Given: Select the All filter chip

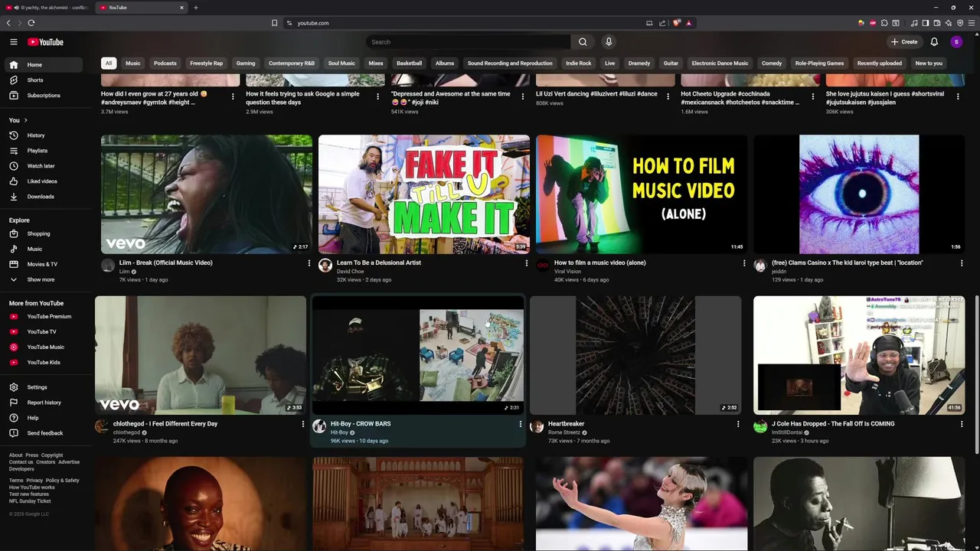Looking at the screenshot, I should pos(109,64).
